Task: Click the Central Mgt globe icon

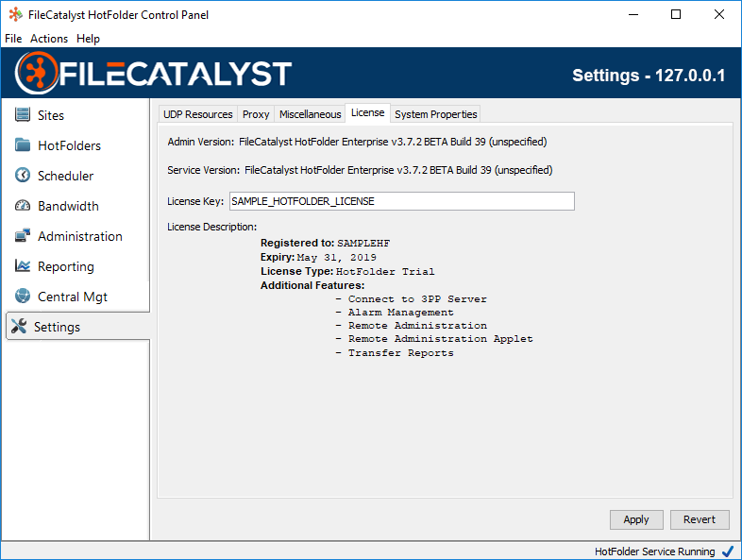Action: point(23,296)
